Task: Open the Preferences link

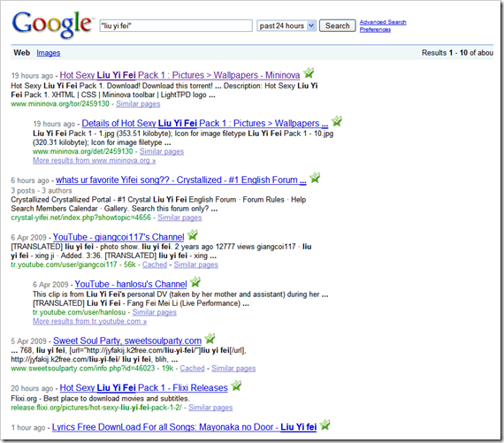Action: 375,29
